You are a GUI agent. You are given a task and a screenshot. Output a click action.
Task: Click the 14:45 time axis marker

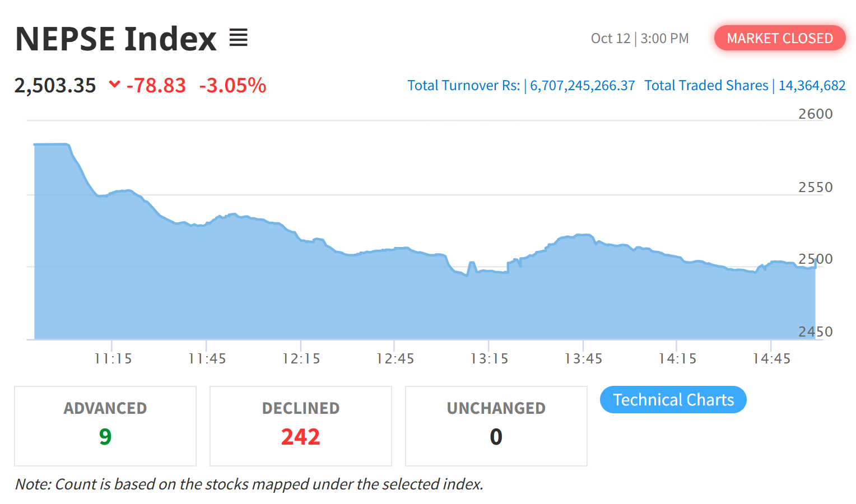click(x=771, y=358)
